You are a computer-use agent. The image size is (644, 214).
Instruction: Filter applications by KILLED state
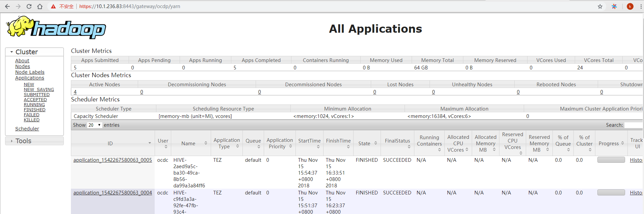[x=32, y=120]
